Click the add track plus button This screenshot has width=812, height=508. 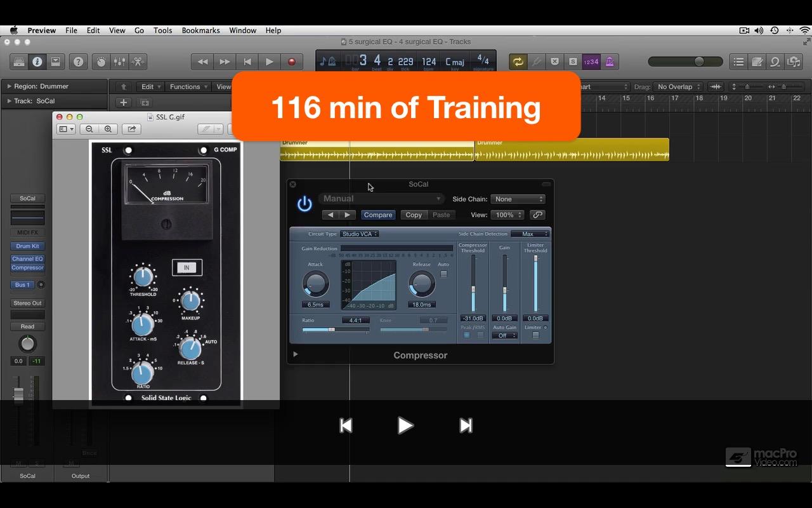124,102
